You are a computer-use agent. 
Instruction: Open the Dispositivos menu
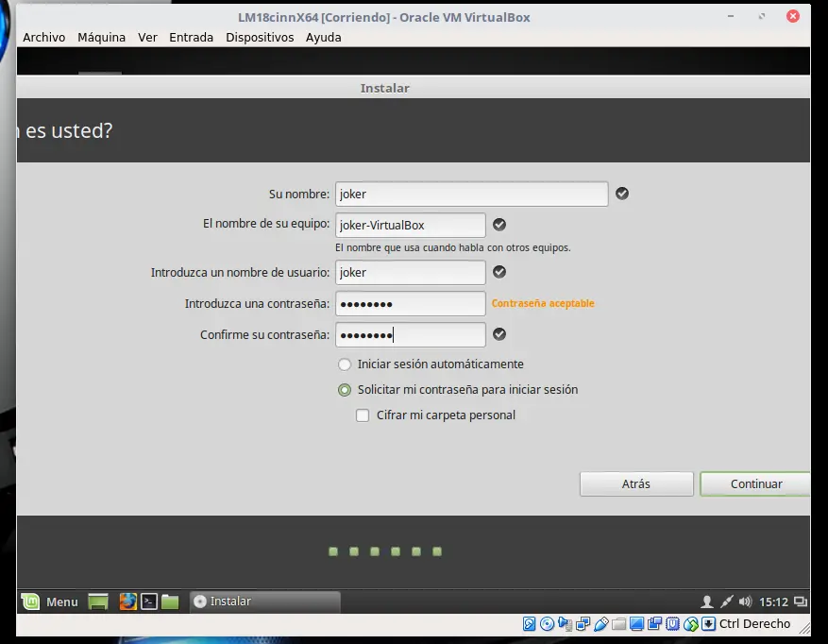[260, 38]
